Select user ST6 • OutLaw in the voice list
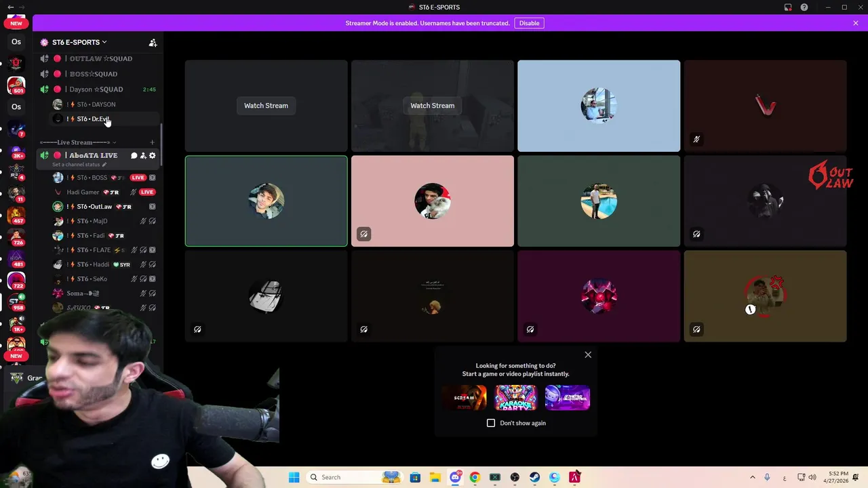The image size is (868, 488). (x=105, y=207)
